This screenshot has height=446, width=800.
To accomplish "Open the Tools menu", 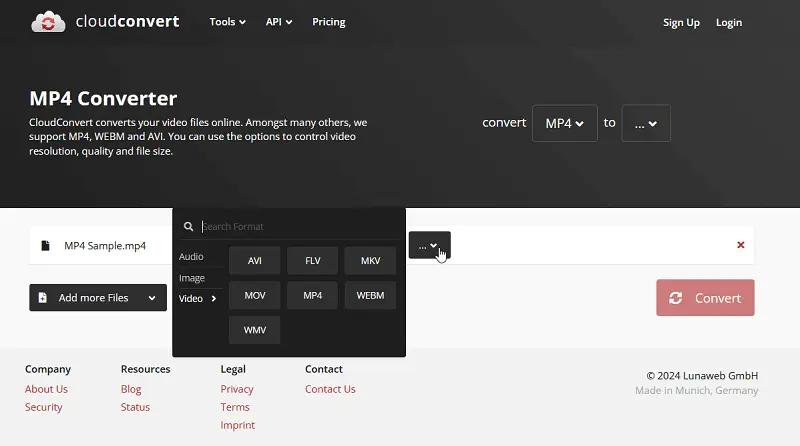I will 228,22.
